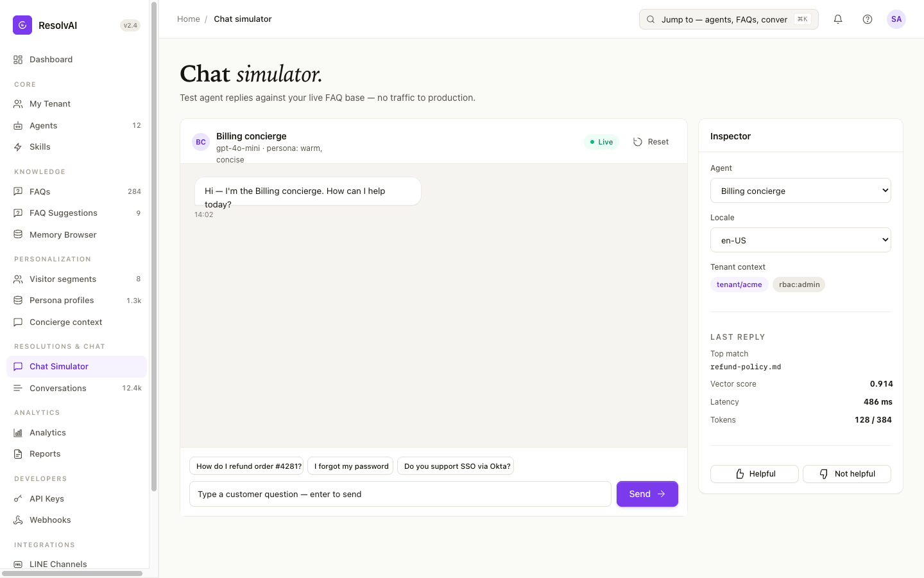Click the Webhooks icon
The width and height of the screenshot is (924, 578).
[18, 520]
